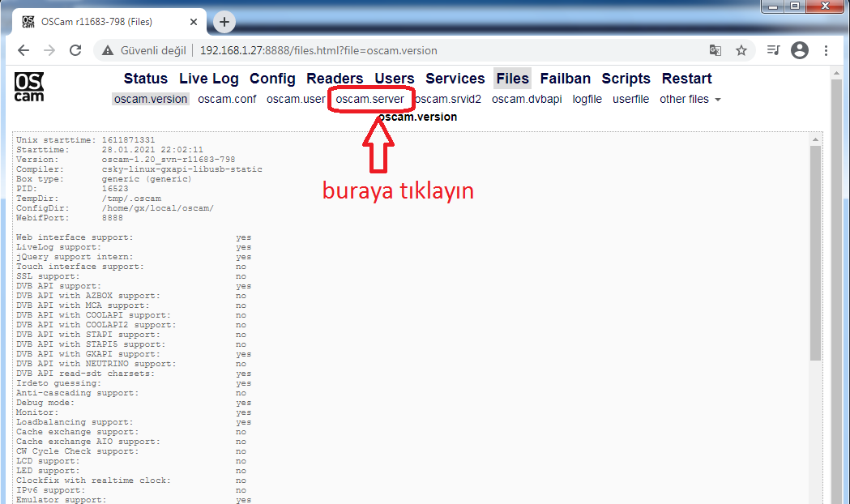Click the browser forward arrow
Viewport: 850px width, 504px height.
click(49, 50)
